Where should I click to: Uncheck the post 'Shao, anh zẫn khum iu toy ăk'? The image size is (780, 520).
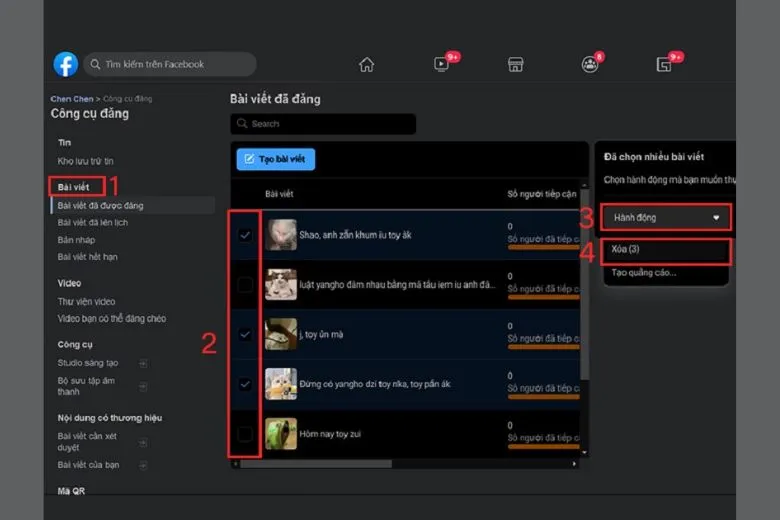(245, 235)
